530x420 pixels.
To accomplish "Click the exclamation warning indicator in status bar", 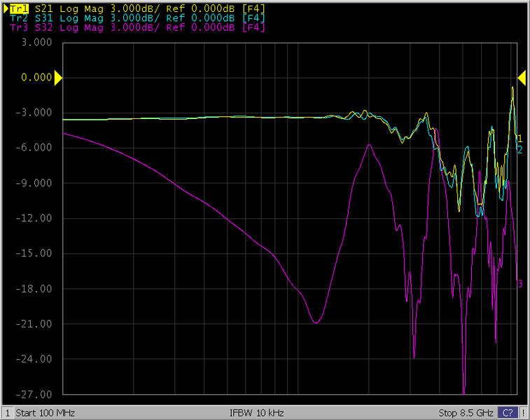I will (x=522, y=413).
